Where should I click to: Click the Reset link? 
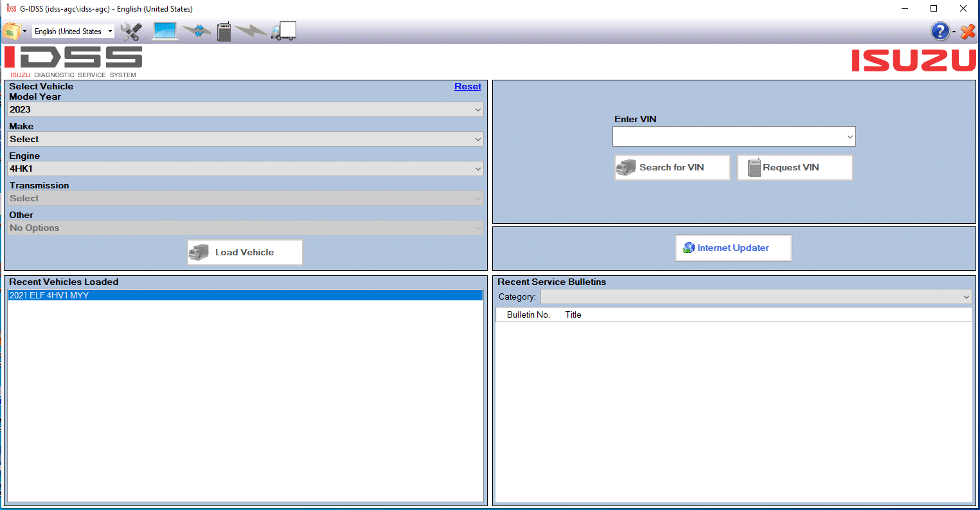tap(467, 87)
